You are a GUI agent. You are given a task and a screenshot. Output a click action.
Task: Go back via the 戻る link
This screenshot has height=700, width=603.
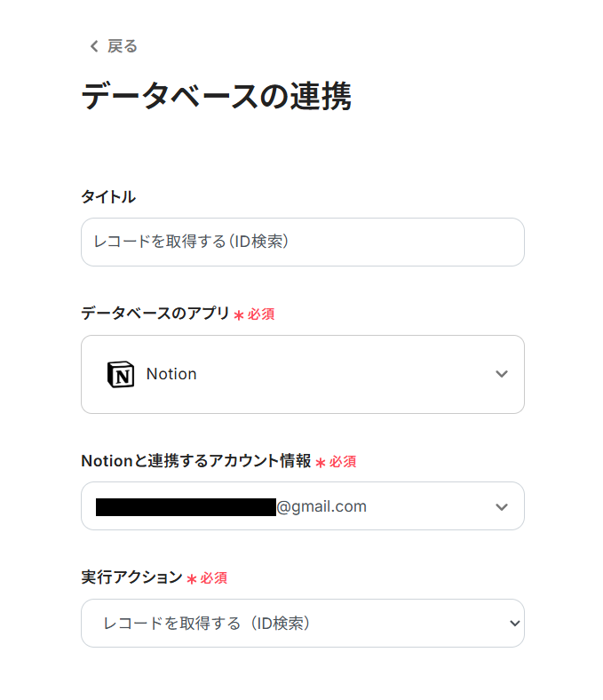click(122, 47)
